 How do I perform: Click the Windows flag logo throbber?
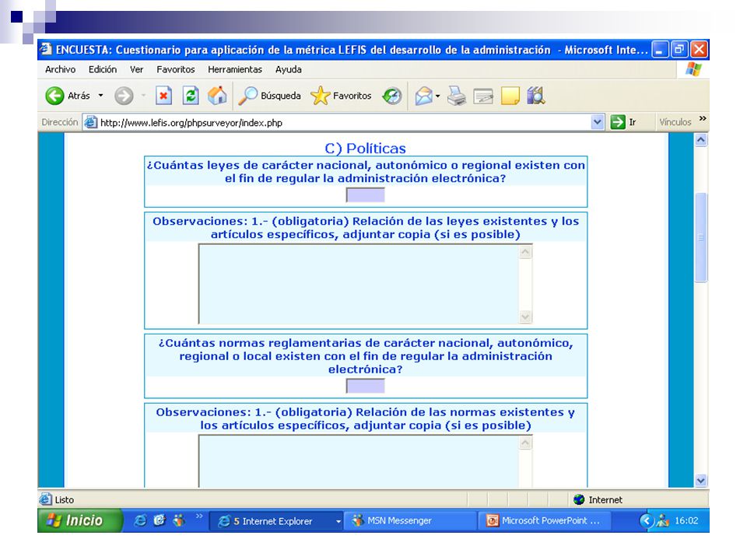[693, 69]
